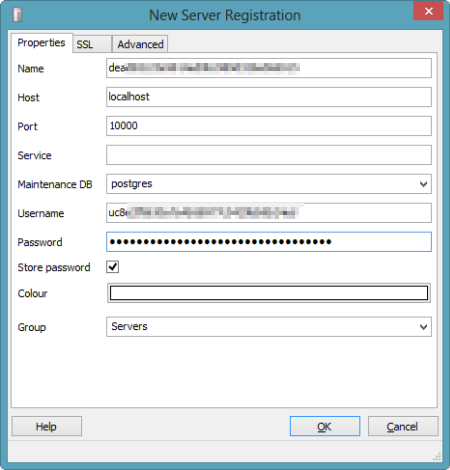
Task: Confirm registration with the OK button
Action: 325,426
